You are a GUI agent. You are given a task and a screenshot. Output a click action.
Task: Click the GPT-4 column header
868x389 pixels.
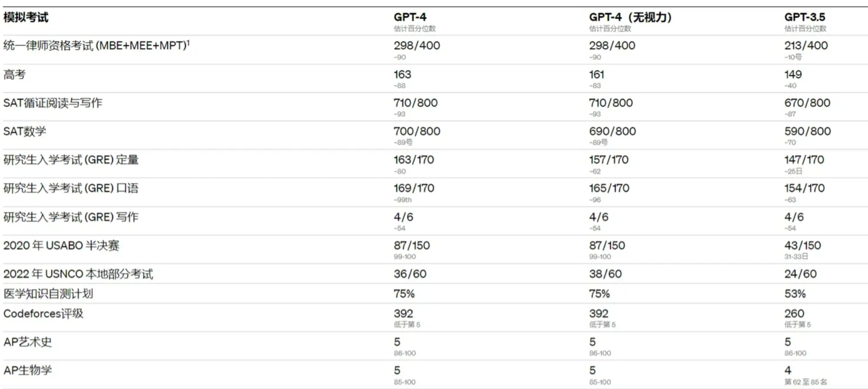(410, 17)
